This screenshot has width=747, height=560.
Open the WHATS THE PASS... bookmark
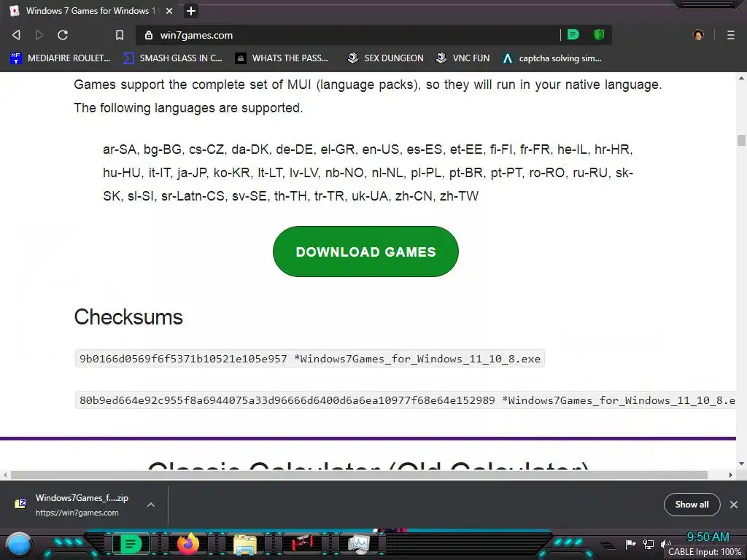tap(282, 58)
